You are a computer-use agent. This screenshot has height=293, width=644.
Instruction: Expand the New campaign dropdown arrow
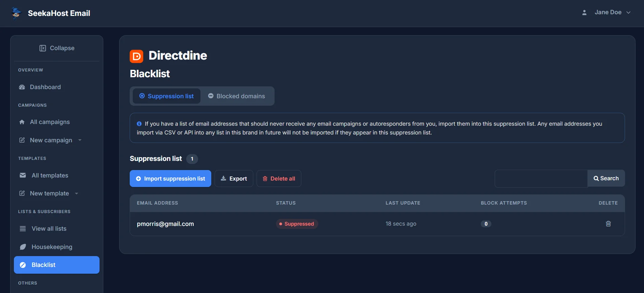[x=80, y=140]
